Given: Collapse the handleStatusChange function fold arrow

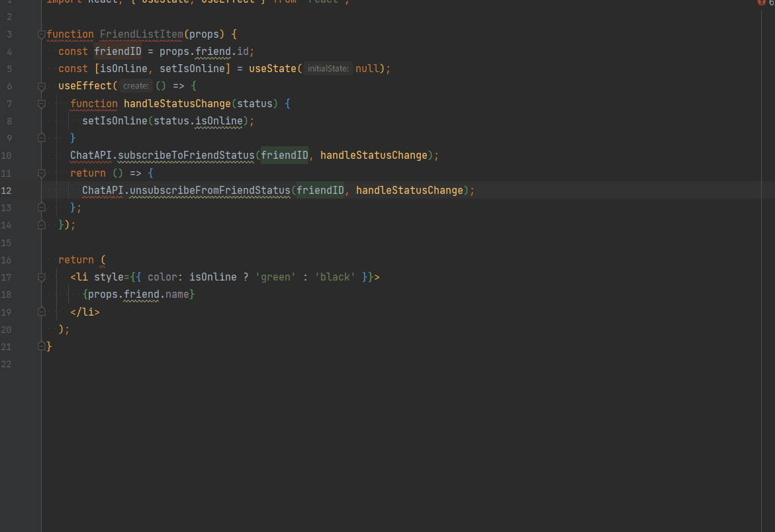Looking at the screenshot, I should [x=42, y=104].
